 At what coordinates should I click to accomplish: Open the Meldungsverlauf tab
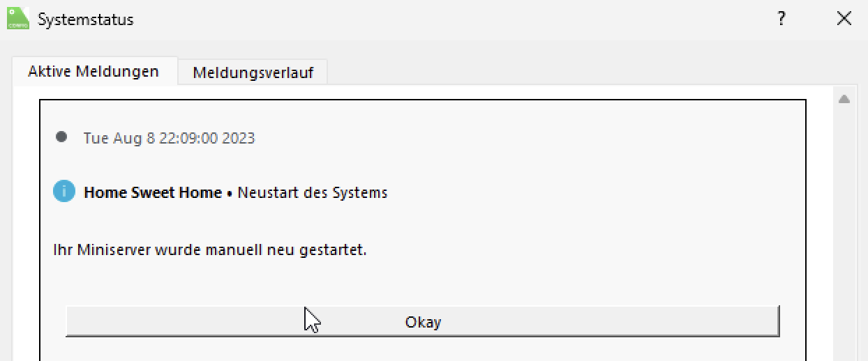pos(253,72)
